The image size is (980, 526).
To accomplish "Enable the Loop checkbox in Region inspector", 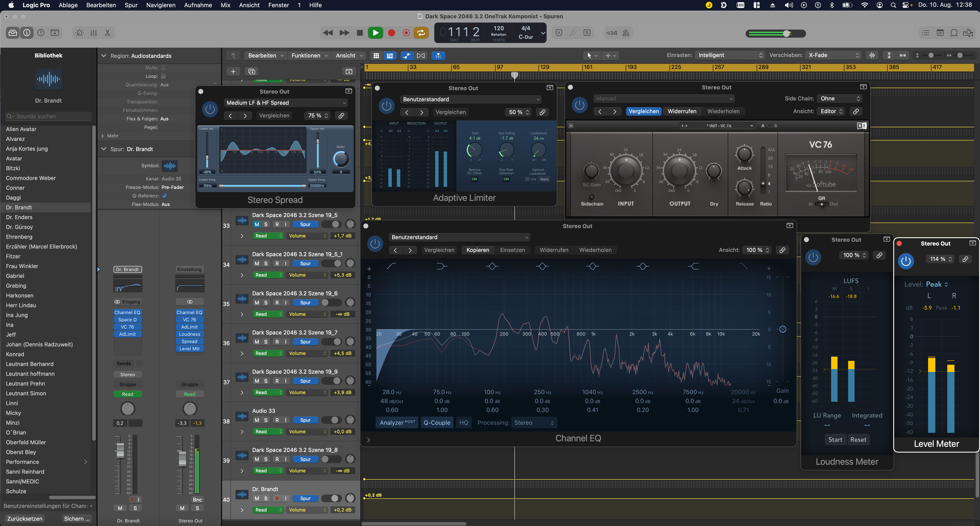I will [163, 76].
